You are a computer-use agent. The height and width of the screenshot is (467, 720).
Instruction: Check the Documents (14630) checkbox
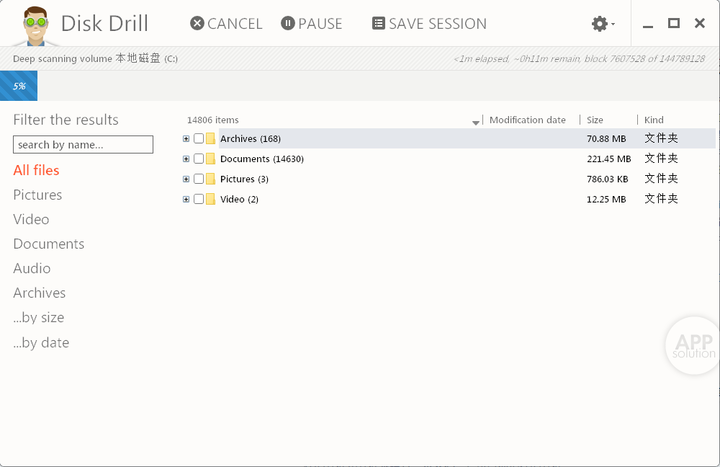198,159
